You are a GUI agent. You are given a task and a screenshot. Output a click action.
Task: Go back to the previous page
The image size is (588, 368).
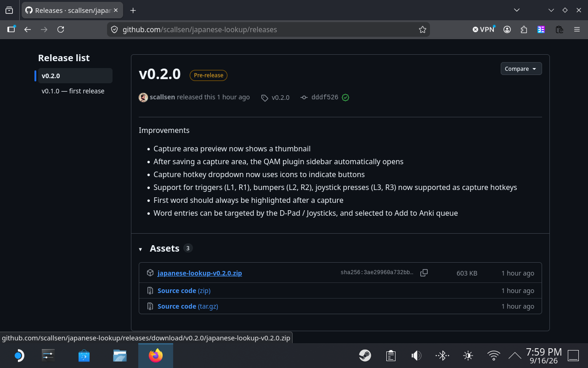pyautogui.click(x=28, y=29)
